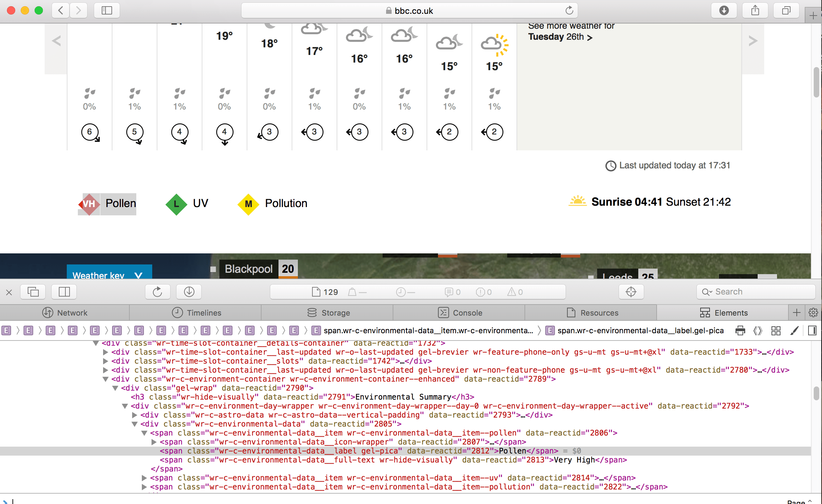Click the print-styles emulation icon in breadcrumb bar
This screenshot has width=822, height=504.
[740, 330]
